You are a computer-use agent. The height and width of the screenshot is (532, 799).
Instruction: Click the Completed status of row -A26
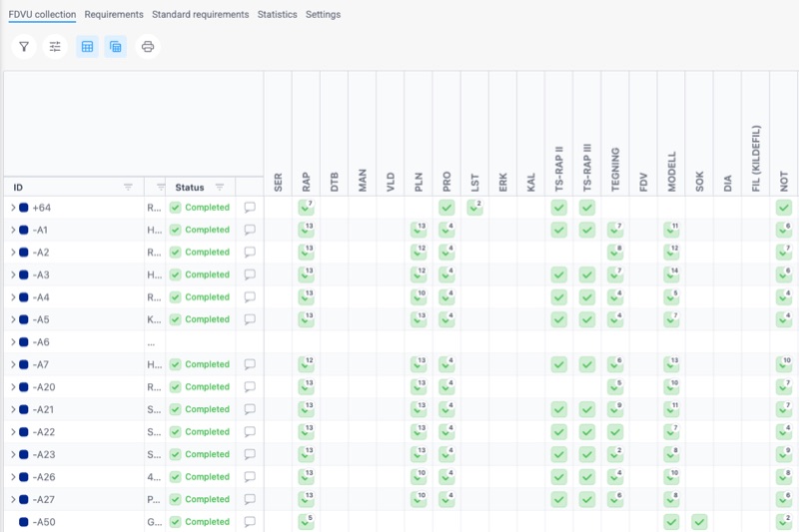coord(200,477)
